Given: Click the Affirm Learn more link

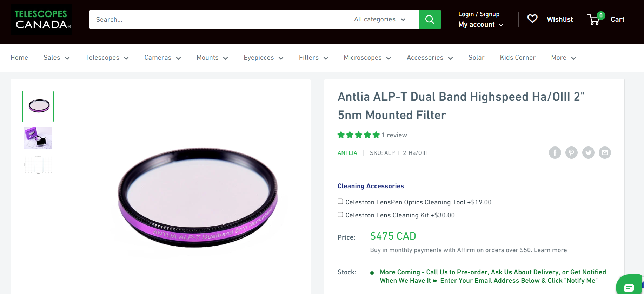Looking at the screenshot, I should point(550,250).
